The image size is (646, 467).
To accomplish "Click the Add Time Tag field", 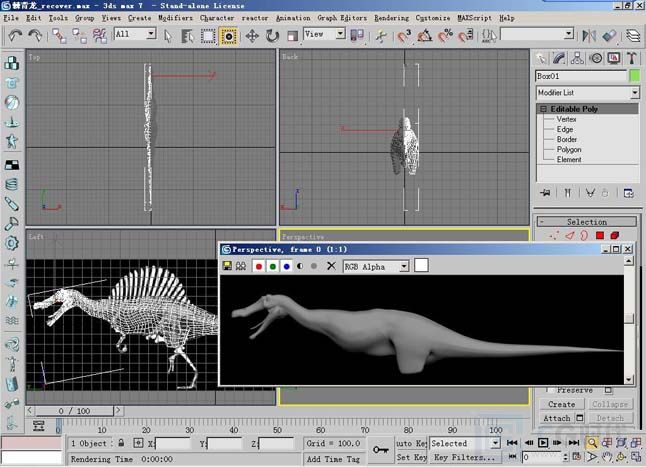I will point(333,459).
